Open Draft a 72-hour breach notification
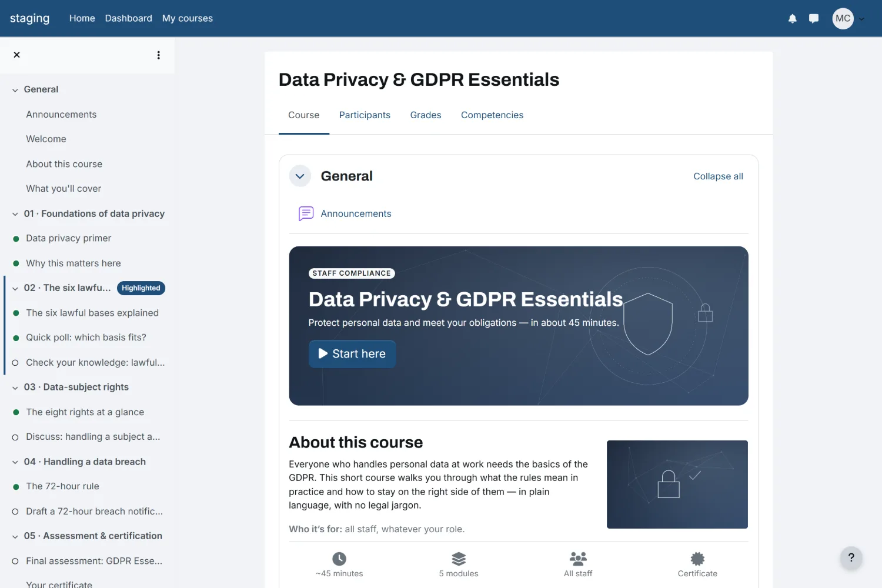This screenshot has width=882, height=588. (x=94, y=512)
